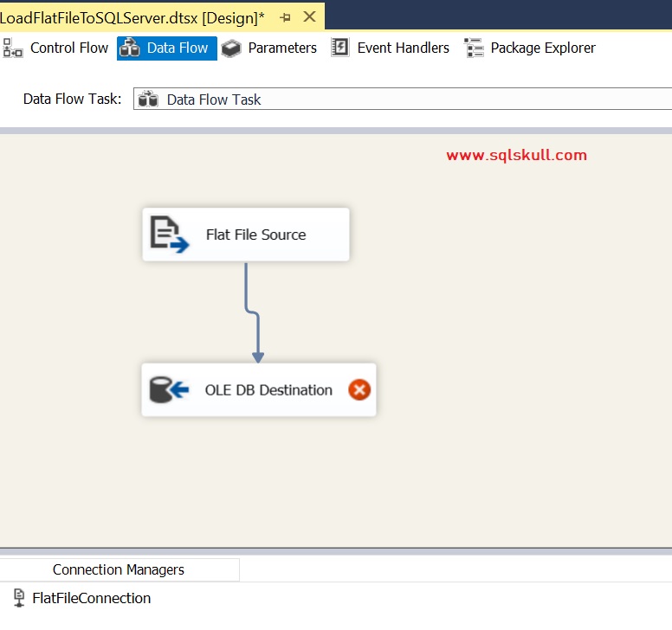Open the Data Flow Task dropdown
The height and width of the screenshot is (630, 672).
pyautogui.click(x=403, y=99)
